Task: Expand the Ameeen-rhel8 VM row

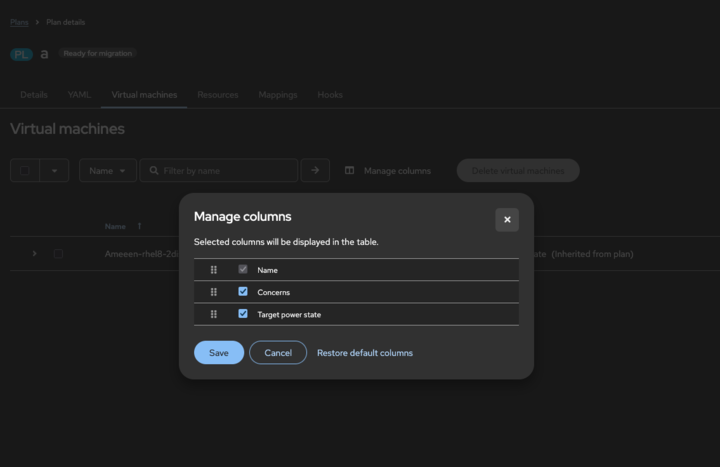Action: [x=34, y=253]
